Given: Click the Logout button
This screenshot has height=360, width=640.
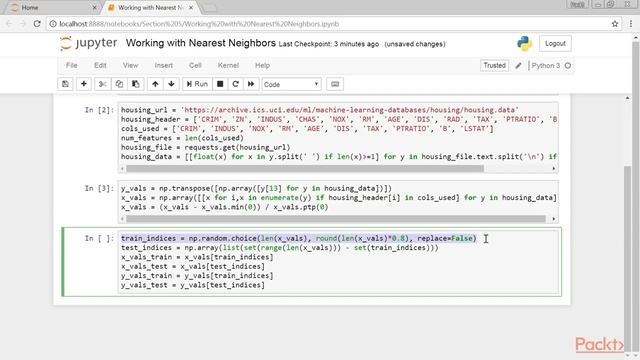Looking at the screenshot, I should click(555, 43).
